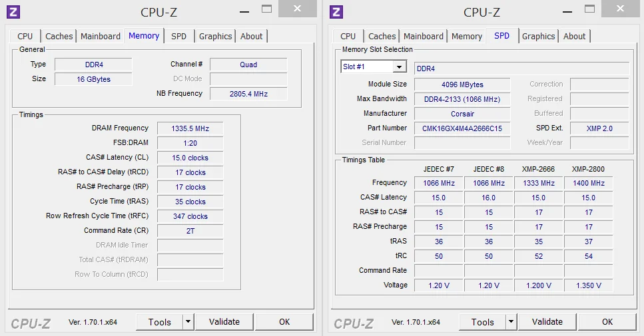Click the empty DRAM Idle Timer field
The image size is (644, 336).
point(190,246)
